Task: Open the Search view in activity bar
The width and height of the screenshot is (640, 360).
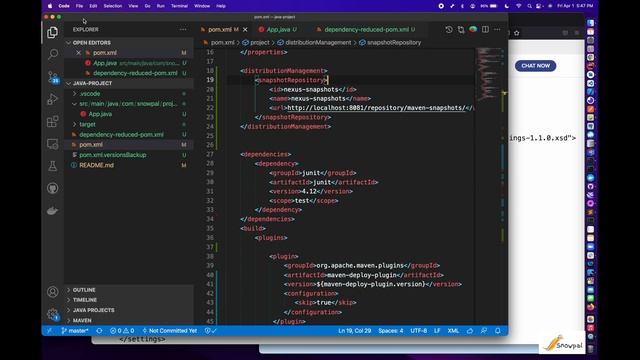Action: pos(53,54)
